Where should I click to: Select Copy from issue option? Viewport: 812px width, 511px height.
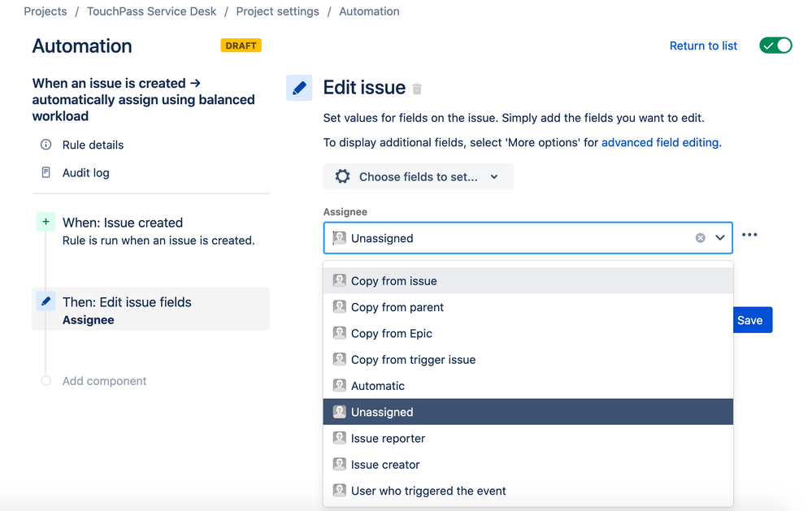pos(528,280)
